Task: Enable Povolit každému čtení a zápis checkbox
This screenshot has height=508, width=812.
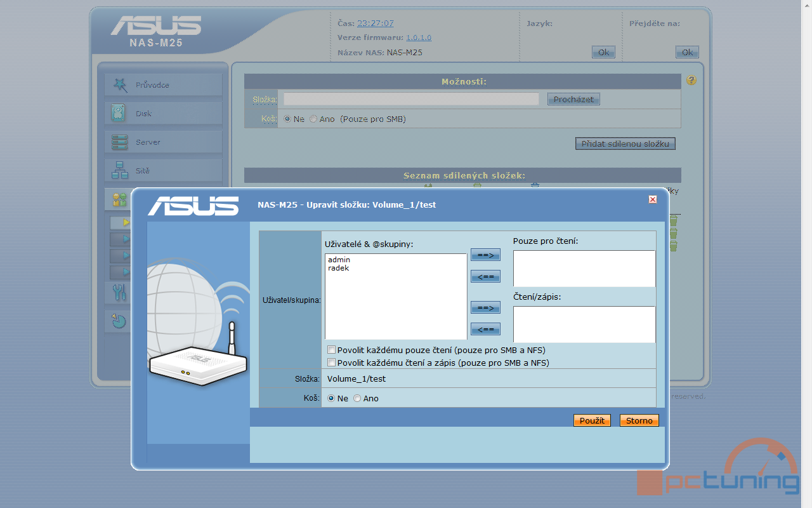Action: 331,363
